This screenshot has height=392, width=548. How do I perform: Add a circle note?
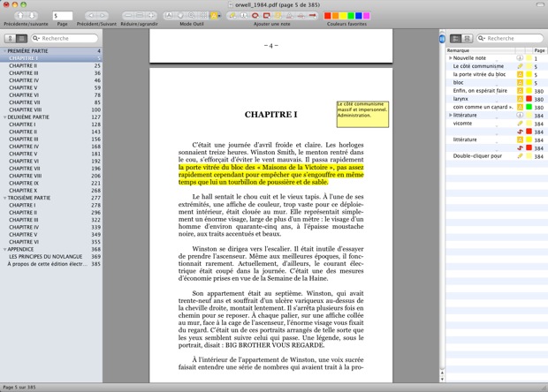255,15
